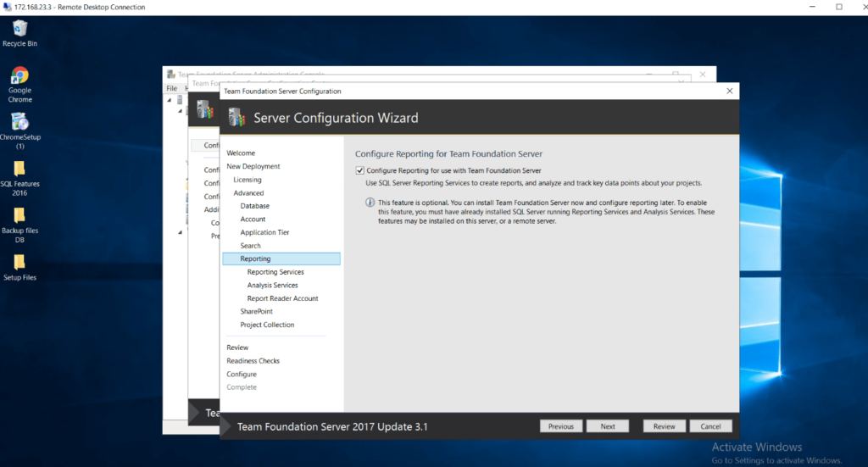Collapse the top tree node in Administration Console

170,100
